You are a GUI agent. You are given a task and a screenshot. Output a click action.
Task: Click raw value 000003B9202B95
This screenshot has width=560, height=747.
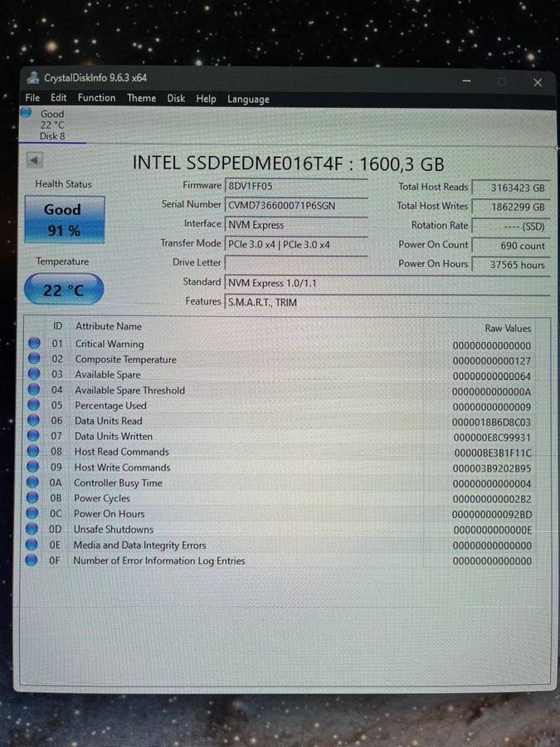[492, 468]
